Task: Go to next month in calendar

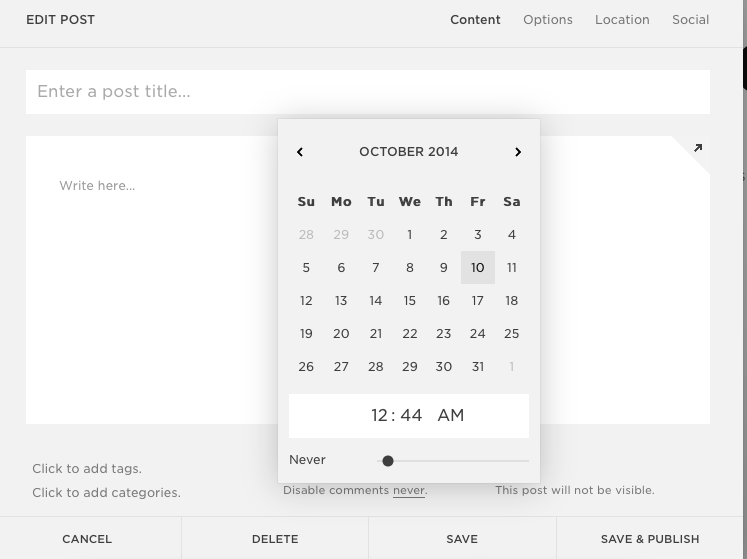Action: (x=518, y=152)
